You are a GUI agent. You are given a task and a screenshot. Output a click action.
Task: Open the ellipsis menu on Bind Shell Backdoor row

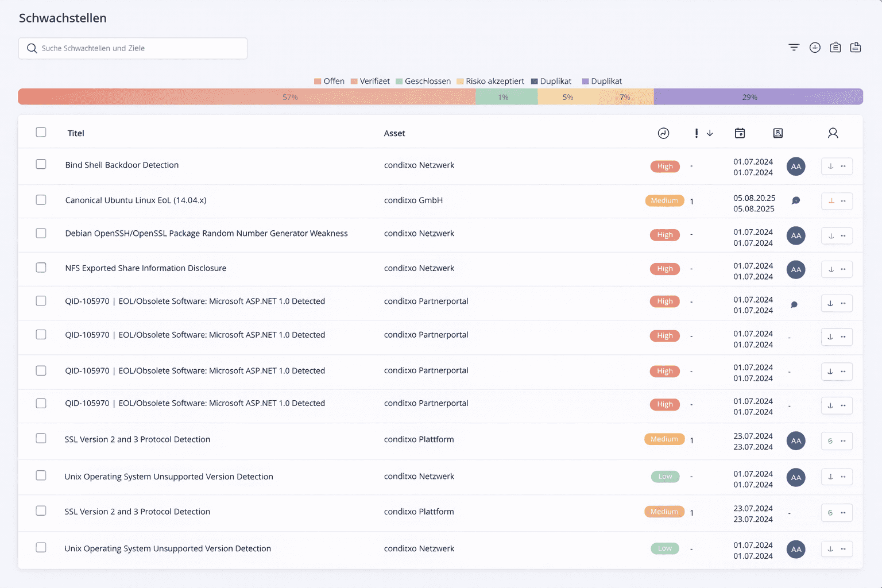[844, 166]
